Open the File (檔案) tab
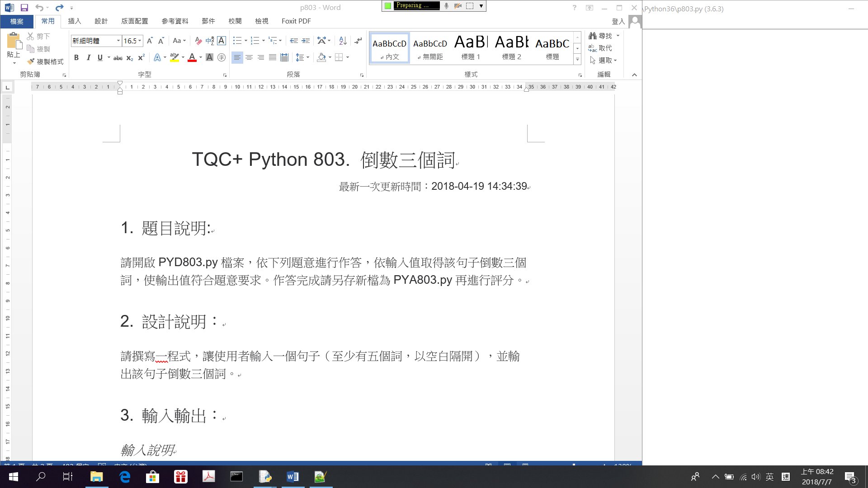This screenshot has height=488, width=868. tap(17, 21)
